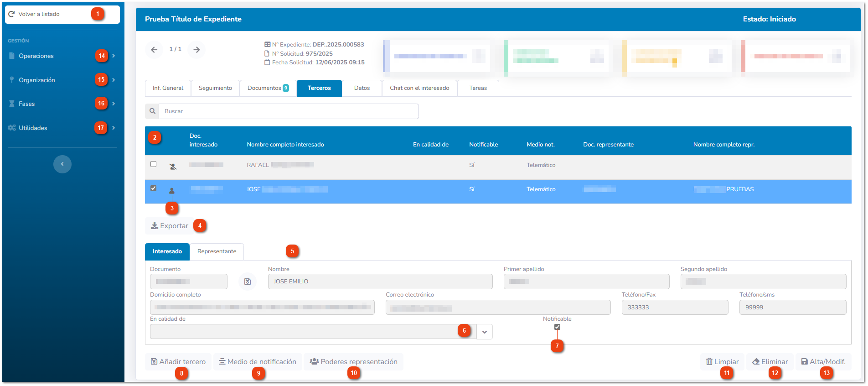Go to next expediente arrow
The width and height of the screenshot is (868, 386).
(196, 49)
